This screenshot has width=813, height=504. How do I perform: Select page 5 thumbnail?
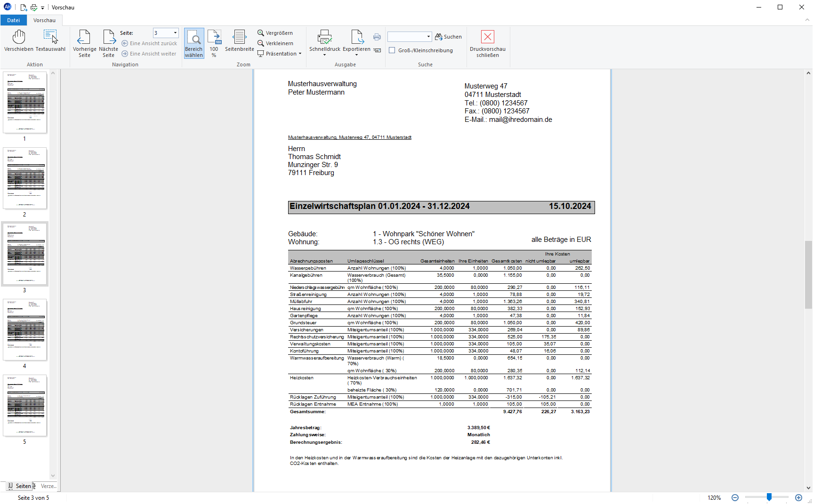coord(25,406)
